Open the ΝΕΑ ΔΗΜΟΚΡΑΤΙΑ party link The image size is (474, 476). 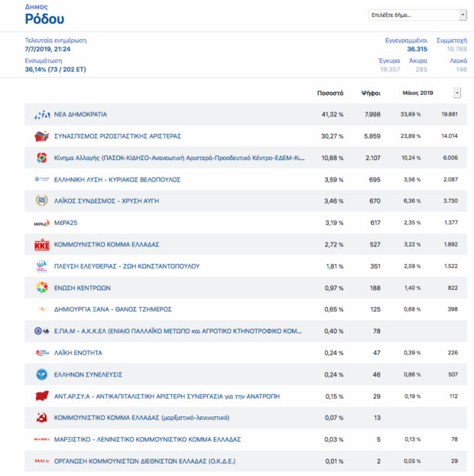80,115
